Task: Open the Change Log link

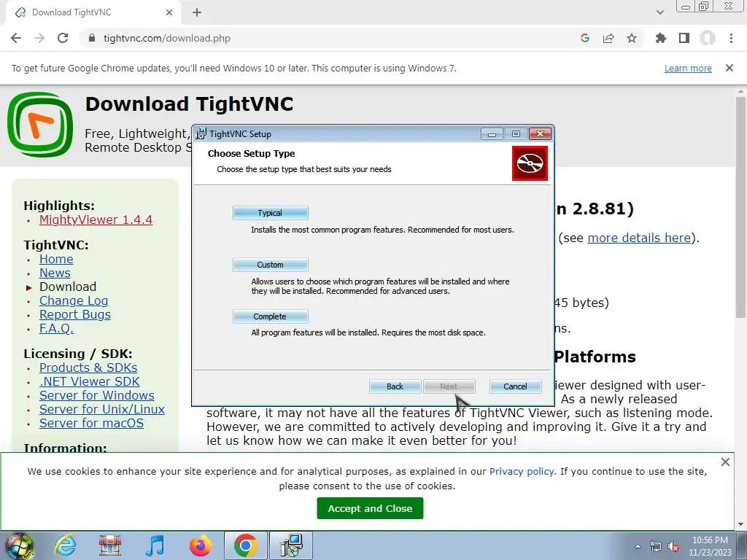Action: [74, 301]
